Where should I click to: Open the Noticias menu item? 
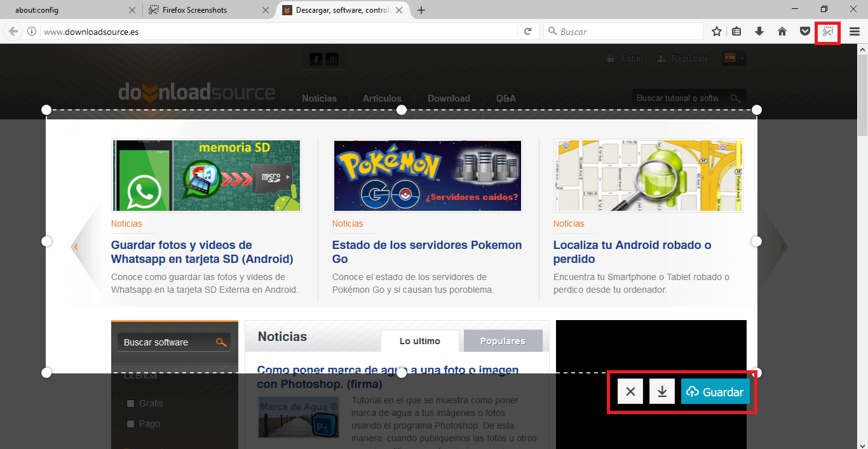(319, 98)
